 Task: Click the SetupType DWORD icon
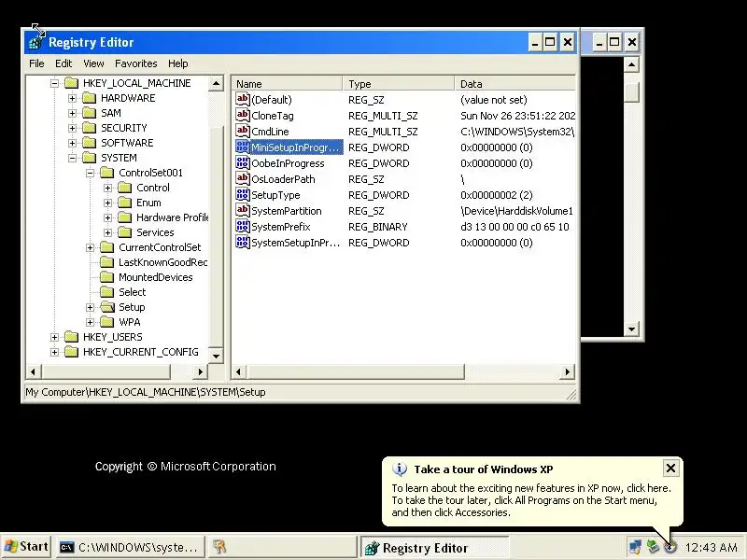(x=243, y=194)
